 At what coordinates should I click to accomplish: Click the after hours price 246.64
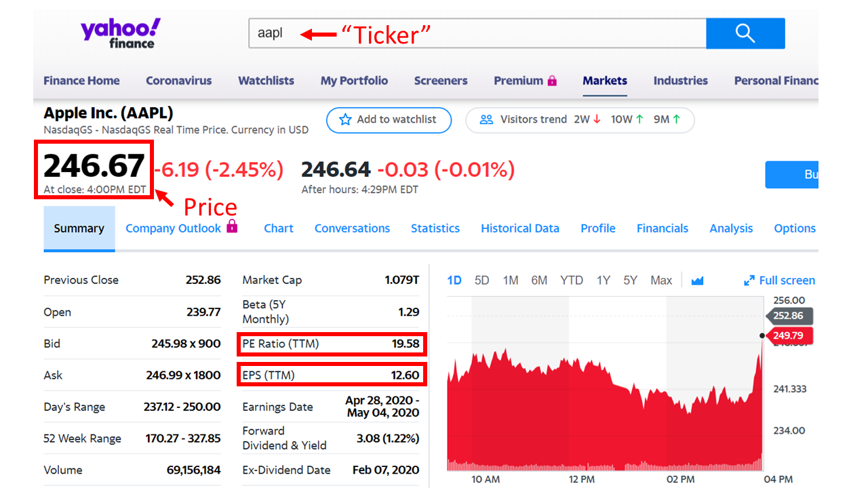(336, 169)
